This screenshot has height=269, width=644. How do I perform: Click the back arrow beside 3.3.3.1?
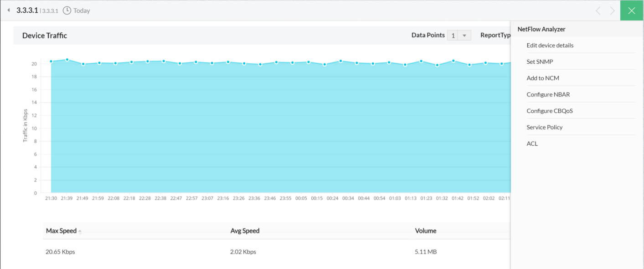[8, 10]
